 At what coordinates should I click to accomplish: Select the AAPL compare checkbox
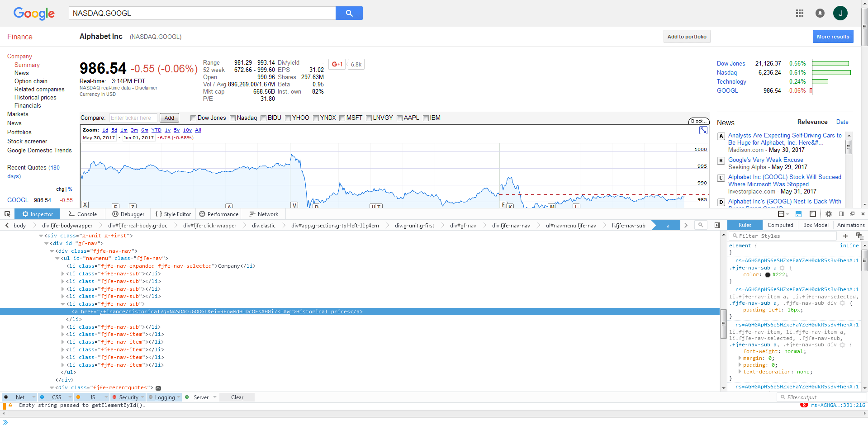(x=399, y=118)
